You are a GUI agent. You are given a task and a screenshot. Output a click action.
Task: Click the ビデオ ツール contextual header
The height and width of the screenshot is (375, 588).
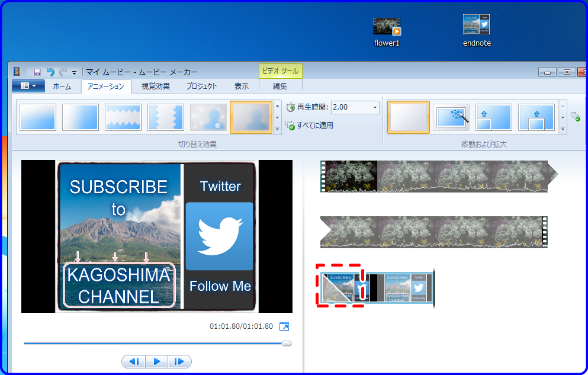pos(281,71)
